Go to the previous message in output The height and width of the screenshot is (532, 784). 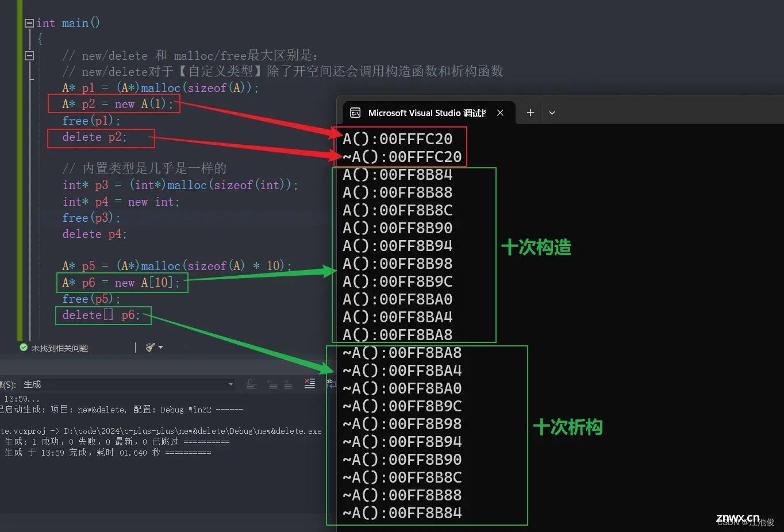pyautogui.click(x=272, y=384)
